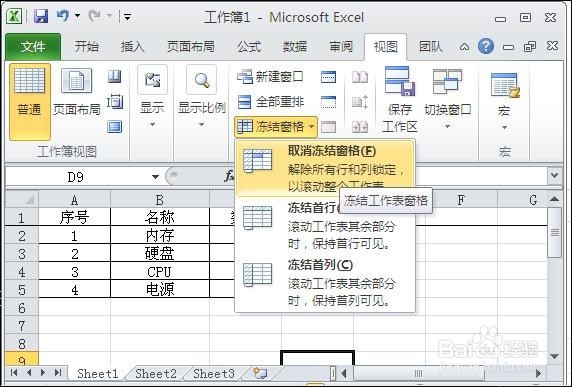
Task: Switch to Sheet2 tab
Action: pyautogui.click(x=156, y=374)
